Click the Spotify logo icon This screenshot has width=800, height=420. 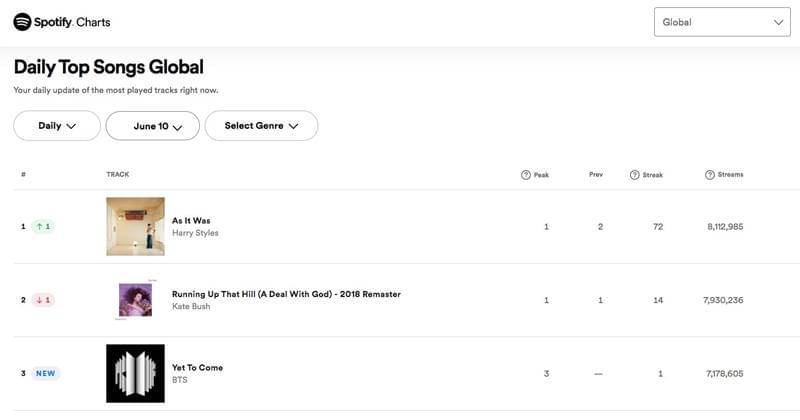[22, 22]
